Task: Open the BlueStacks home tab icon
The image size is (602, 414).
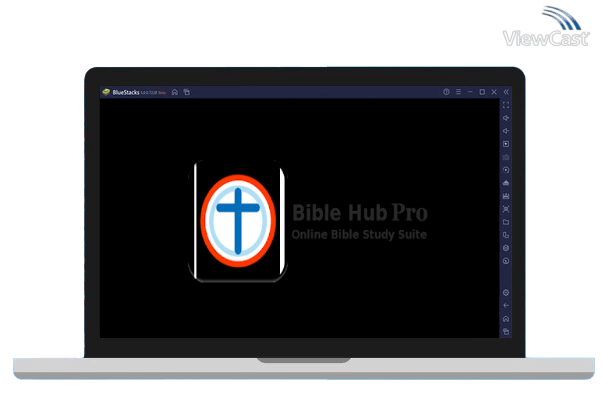Action: (175, 92)
